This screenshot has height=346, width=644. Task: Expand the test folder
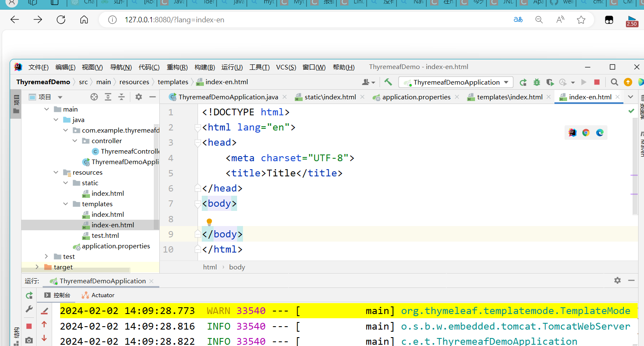point(46,256)
